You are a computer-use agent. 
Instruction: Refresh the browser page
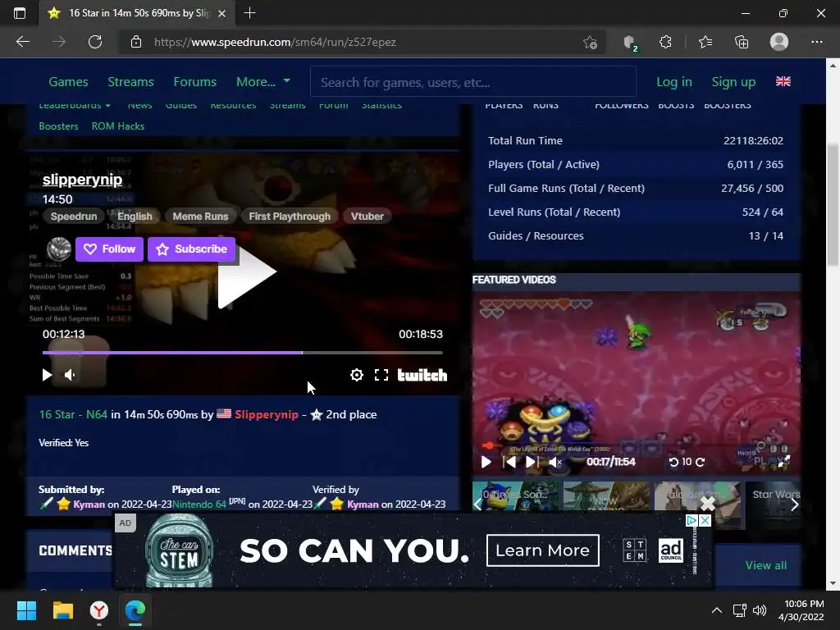(95, 42)
